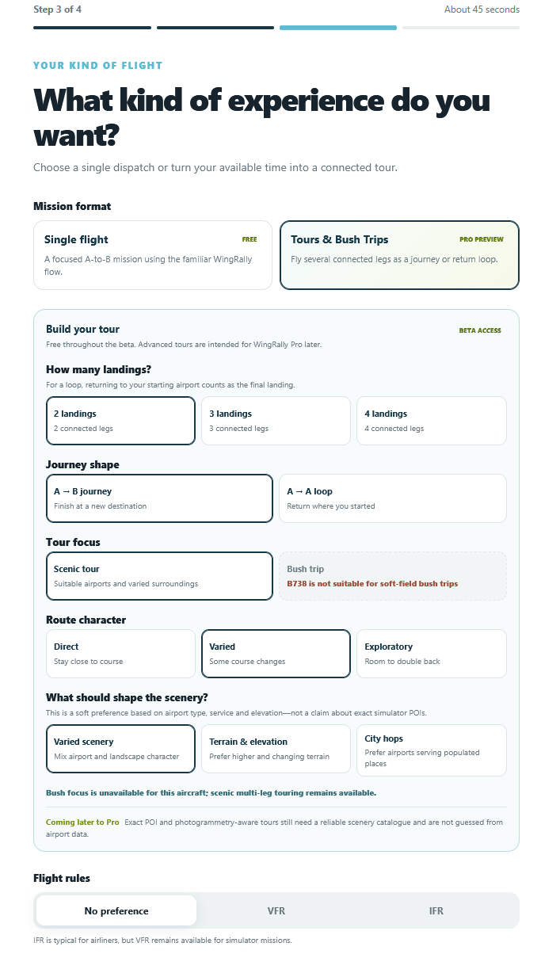Switch flight rules to VFR
The width and height of the screenshot is (560, 954).
pos(276,910)
